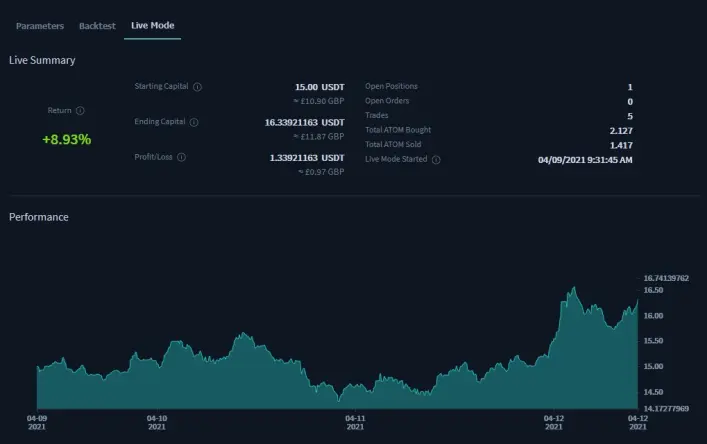Click the 1.33921163 USDT profit value
The image size is (707, 444).
tap(307, 158)
